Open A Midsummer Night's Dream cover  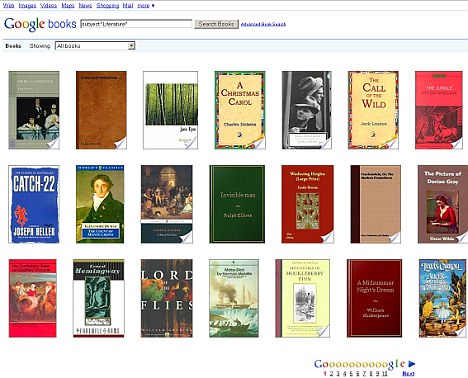coord(374,298)
